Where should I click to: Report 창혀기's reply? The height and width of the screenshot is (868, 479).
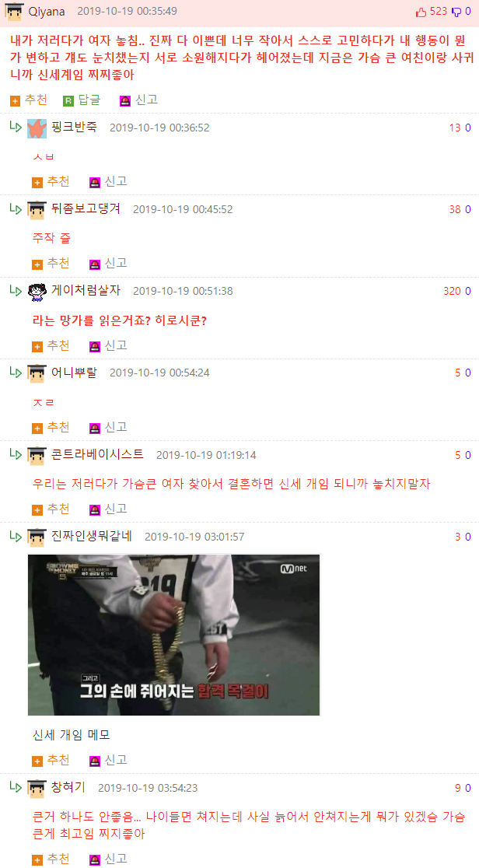click(x=109, y=859)
